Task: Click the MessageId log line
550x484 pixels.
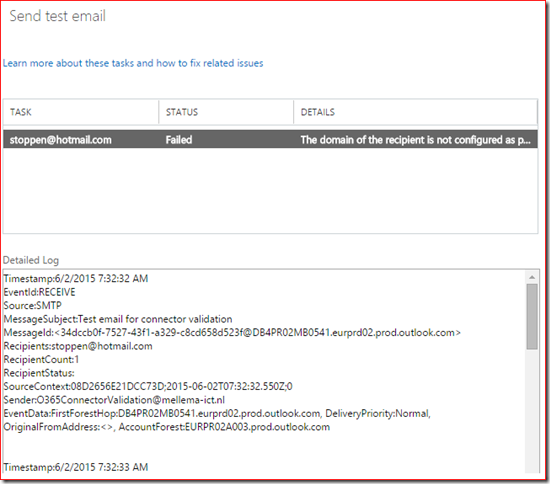Action: tap(232, 332)
